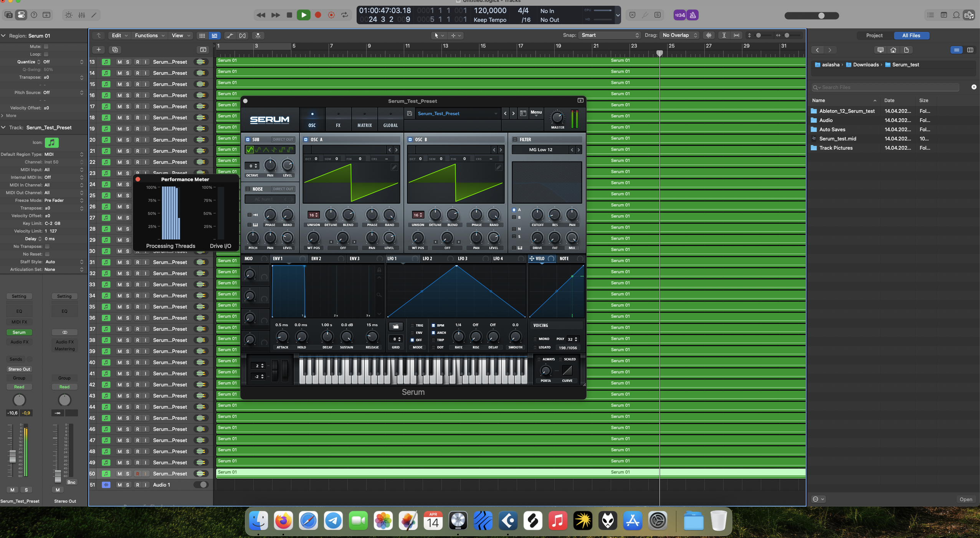
Task: Click the add new track plus button
Action: tap(99, 50)
